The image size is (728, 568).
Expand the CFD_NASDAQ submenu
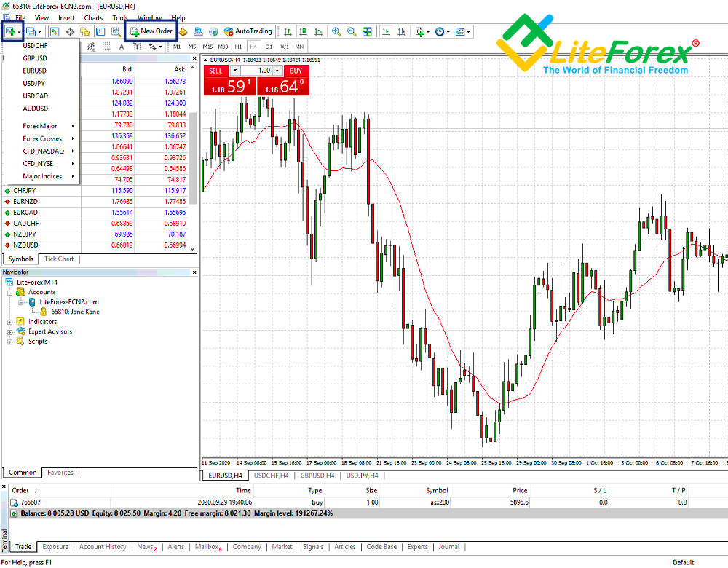(41, 151)
